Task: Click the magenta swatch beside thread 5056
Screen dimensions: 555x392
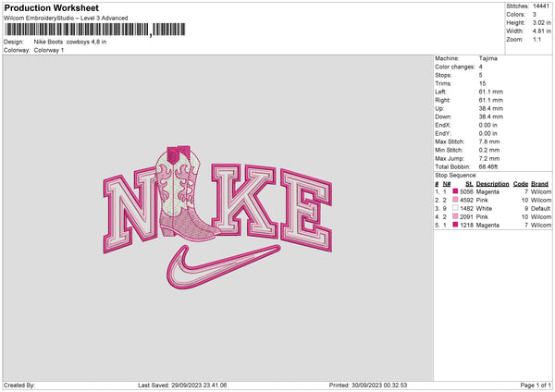Action: [455, 191]
